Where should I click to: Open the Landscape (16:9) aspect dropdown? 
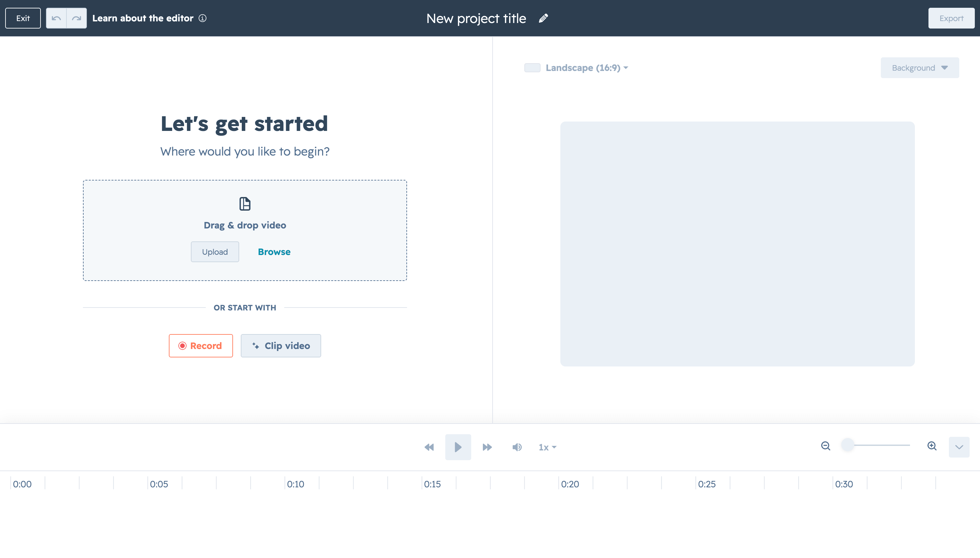[587, 68]
